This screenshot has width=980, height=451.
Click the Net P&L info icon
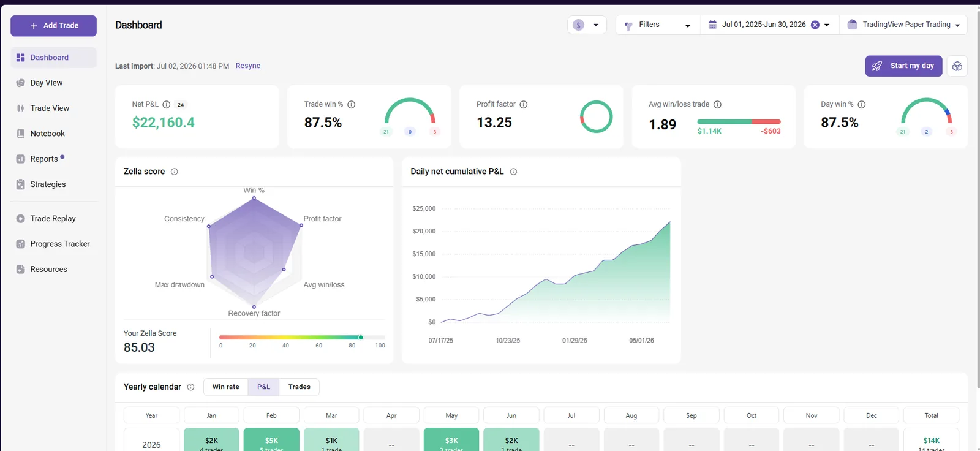[x=166, y=105]
